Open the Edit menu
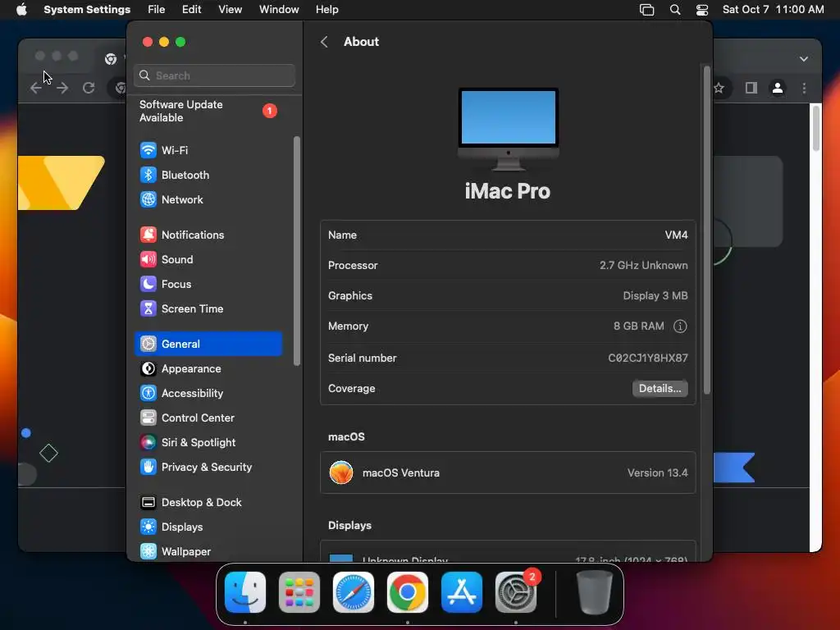The height and width of the screenshot is (630, 840). (191, 10)
